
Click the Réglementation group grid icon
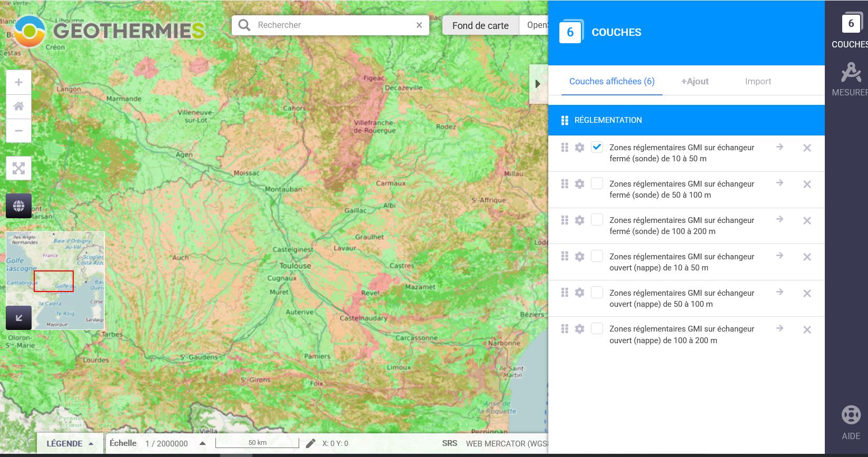pos(565,120)
